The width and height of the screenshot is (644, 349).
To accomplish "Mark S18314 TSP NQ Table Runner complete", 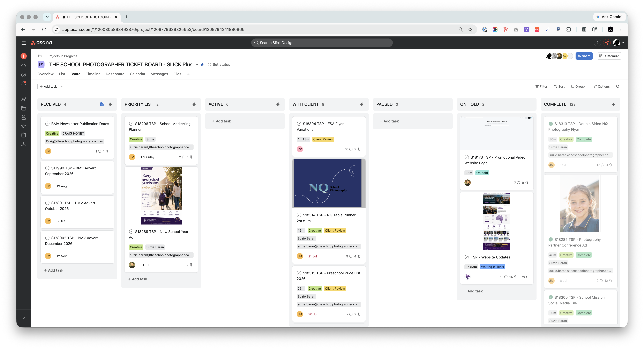I will pyautogui.click(x=299, y=215).
